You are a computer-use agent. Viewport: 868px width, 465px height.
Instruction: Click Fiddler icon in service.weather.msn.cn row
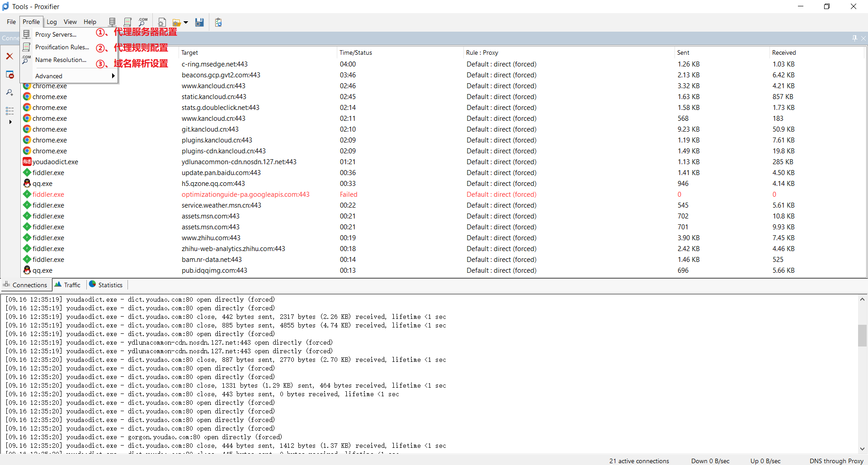point(27,205)
